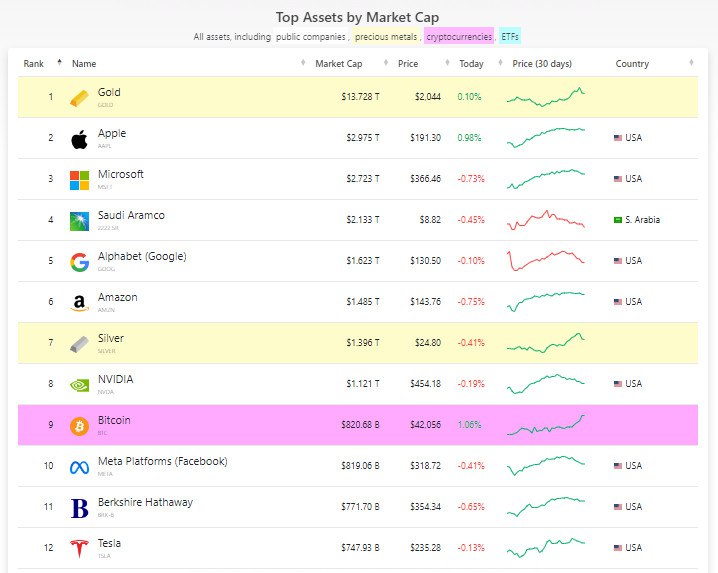
Task: Open the Microsoft company page
Action: tap(120, 174)
